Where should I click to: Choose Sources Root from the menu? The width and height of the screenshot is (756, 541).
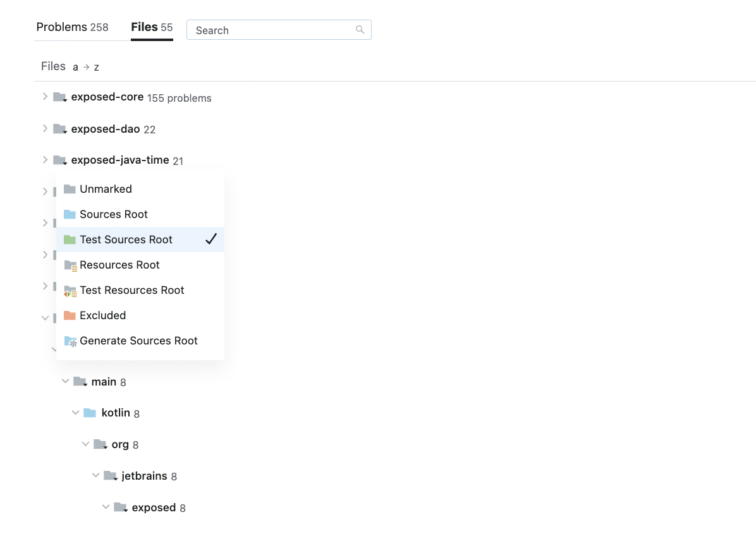pos(114,214)
